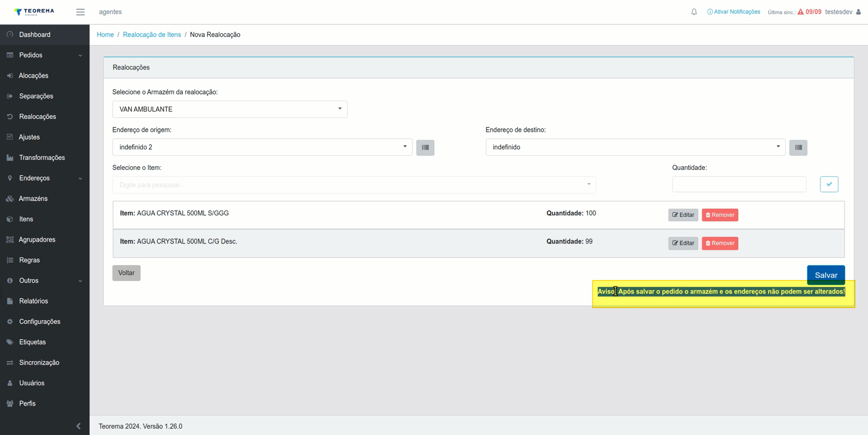Edit the AGUA CRYSTAL 500ML S/GGG item

(x=683, y=215)
